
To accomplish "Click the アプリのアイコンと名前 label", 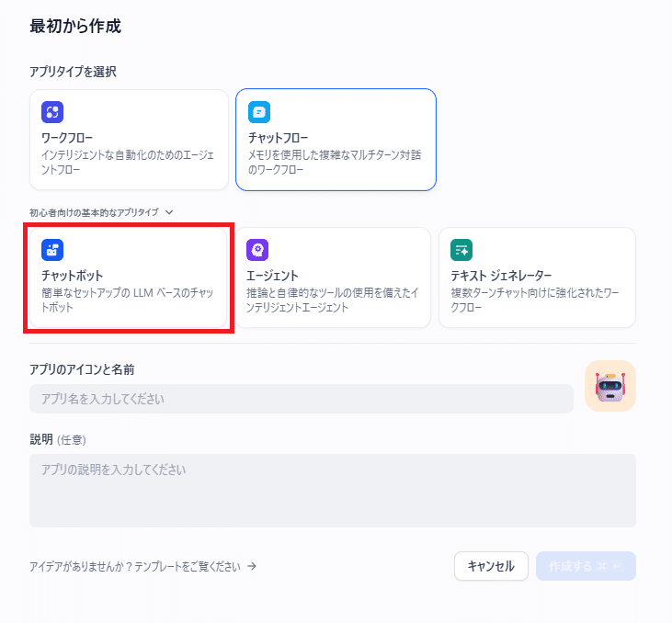I will click(82, 369).
